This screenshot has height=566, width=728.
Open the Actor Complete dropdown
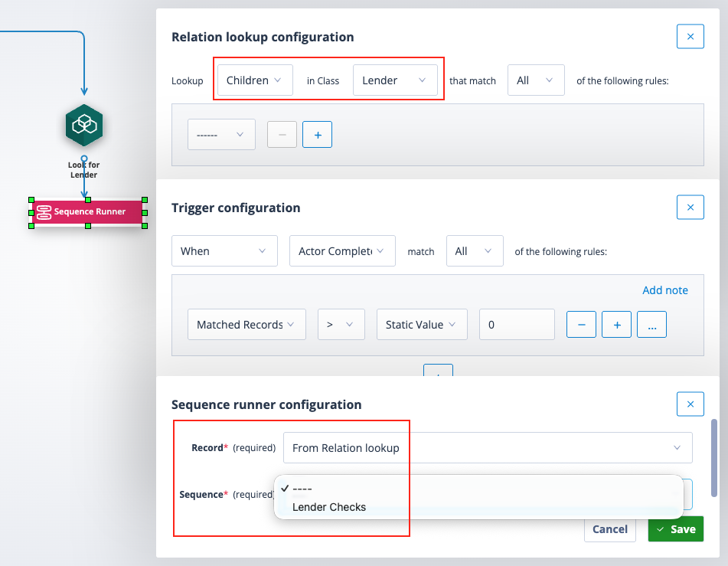coord(342,251)
